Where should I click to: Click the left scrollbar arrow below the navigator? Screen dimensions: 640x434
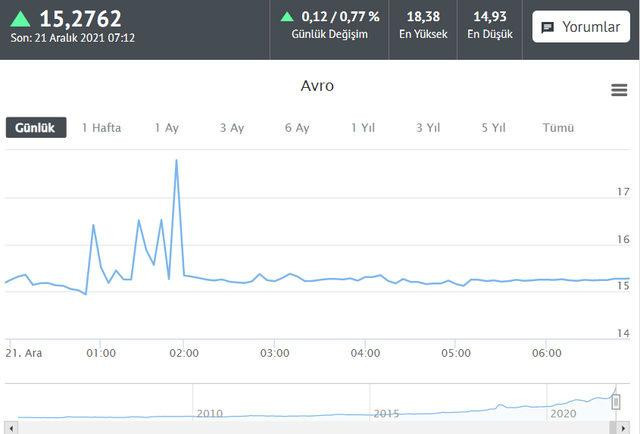point(8,426)
